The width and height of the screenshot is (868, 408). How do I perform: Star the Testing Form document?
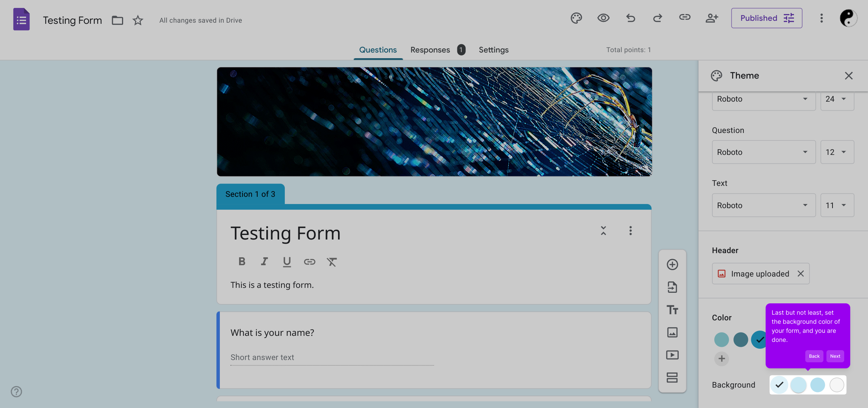pyautogui.click(x=138, y=20)
